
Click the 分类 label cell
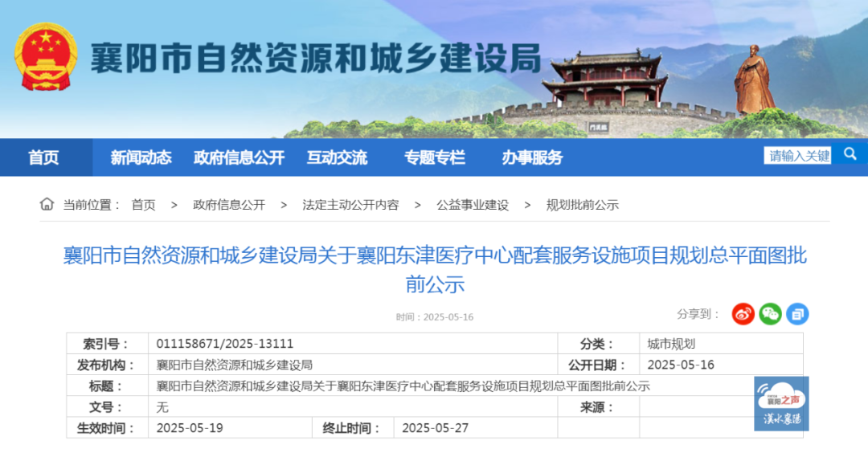pyautogui.click(x=599, y=344)
